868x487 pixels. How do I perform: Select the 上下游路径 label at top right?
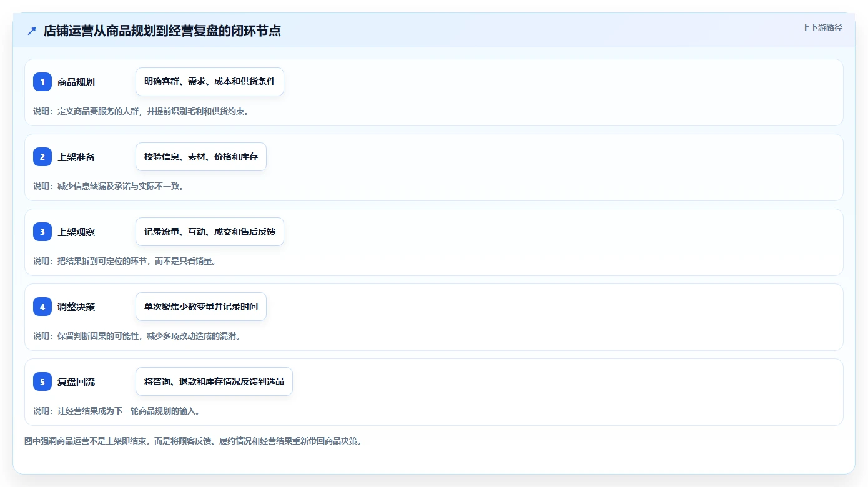click(822, 27)
